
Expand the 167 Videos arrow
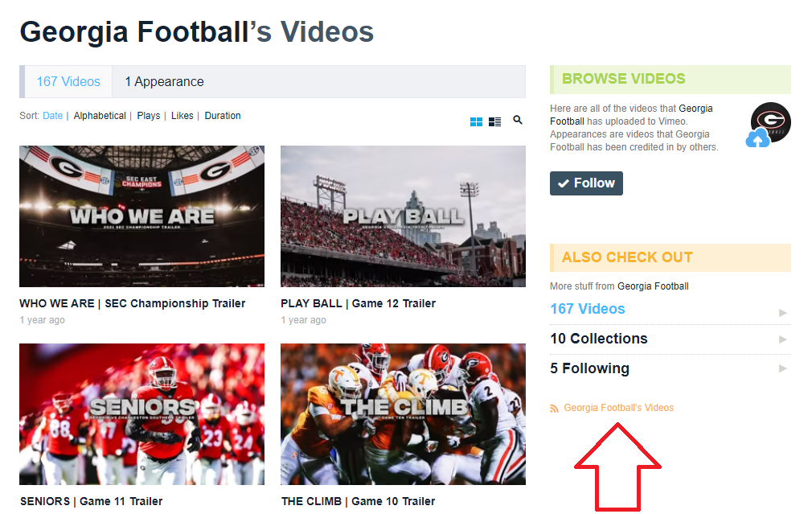(782, 312)
